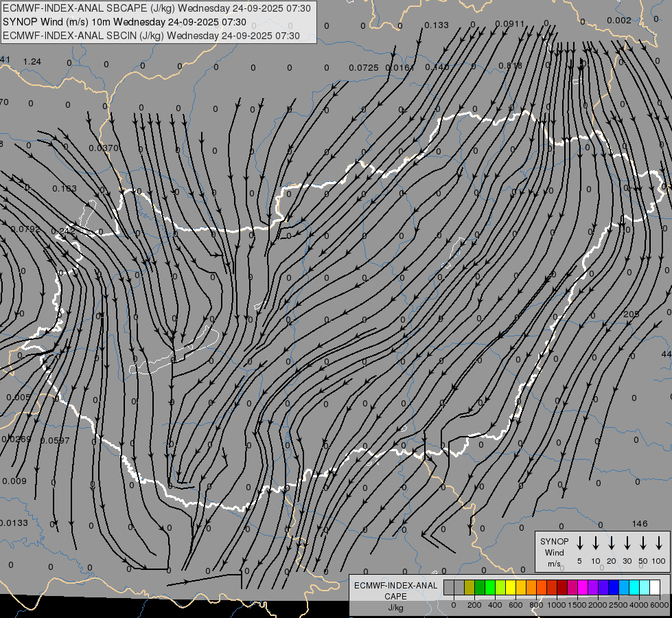
Task: Select the dark green CAPE swatch after 200
Action: click(x=480, y=587)
